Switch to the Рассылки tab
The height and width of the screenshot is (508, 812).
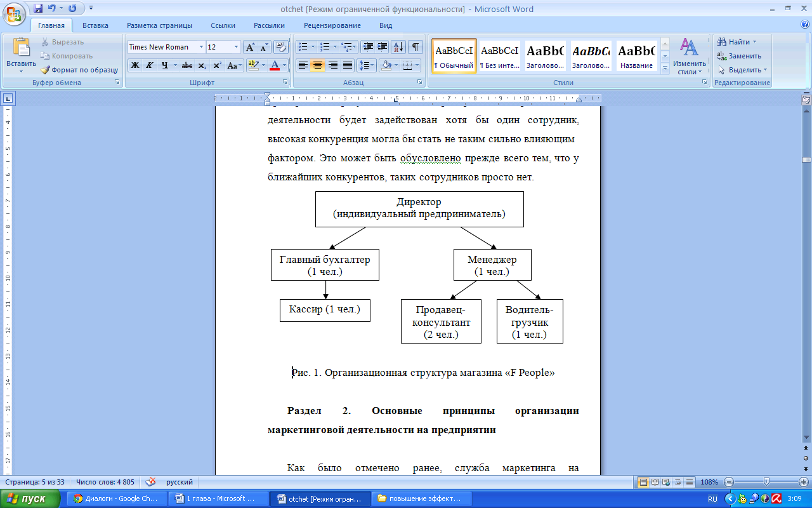tap(269, 25)
